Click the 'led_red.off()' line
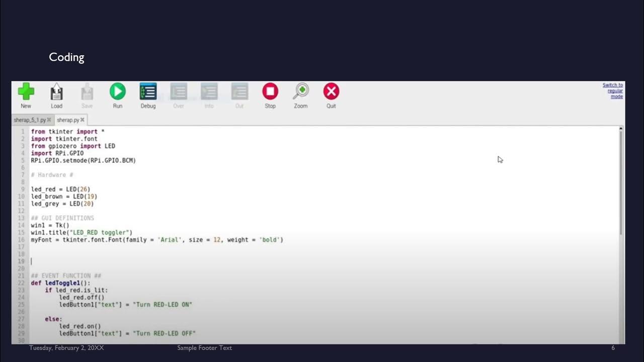Viewport: 644px width, 362px height. click(x=82, y=297)
